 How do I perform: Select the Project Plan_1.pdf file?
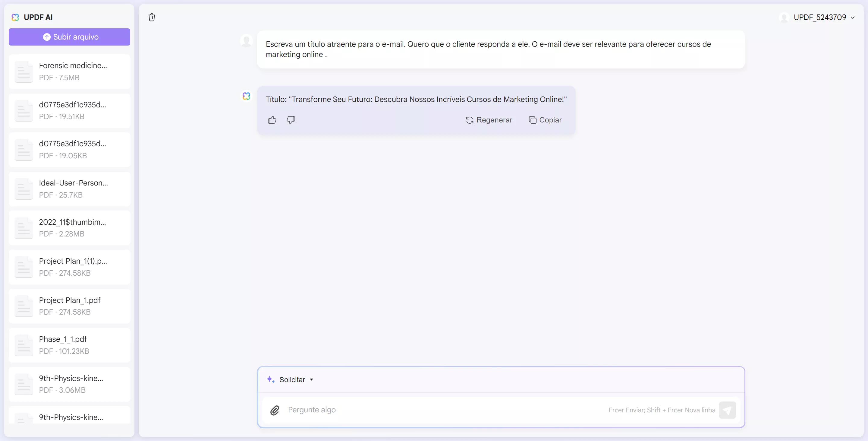tap(69, 306)
